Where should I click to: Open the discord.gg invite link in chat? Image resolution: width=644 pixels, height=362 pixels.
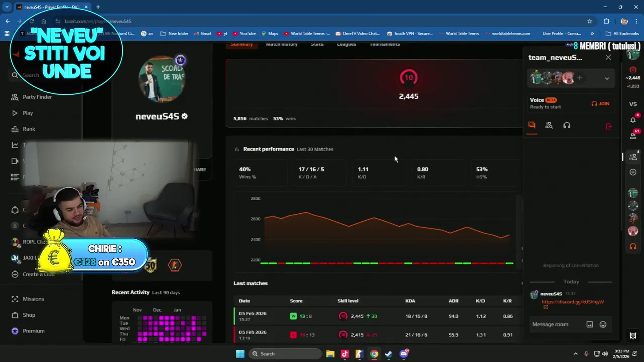pos(573,302)
